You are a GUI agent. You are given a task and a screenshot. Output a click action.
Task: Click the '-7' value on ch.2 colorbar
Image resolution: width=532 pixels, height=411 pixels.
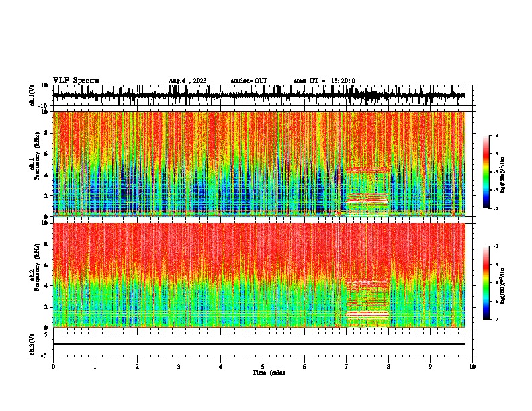click(495, 319)
